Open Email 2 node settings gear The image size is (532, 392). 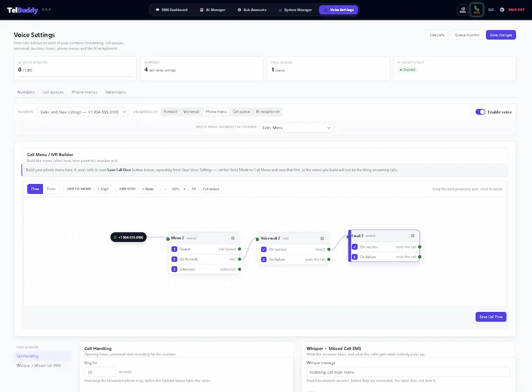click(413, 236)
